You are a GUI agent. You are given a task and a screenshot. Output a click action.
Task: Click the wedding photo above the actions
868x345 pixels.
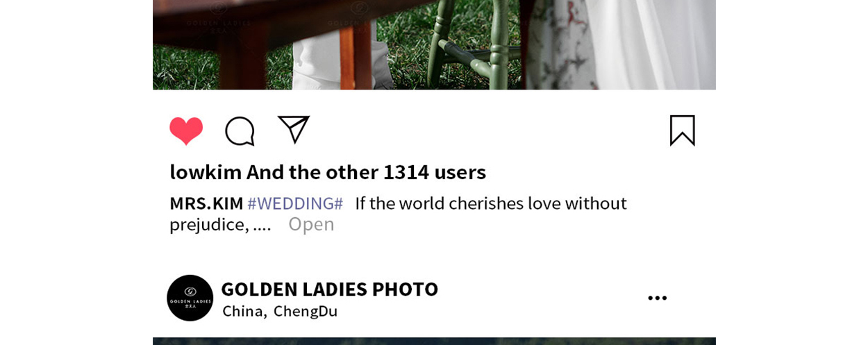(434, 44)
